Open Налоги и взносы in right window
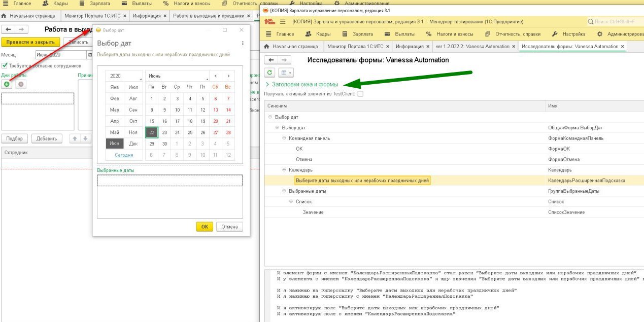 [x=450, y=34]
